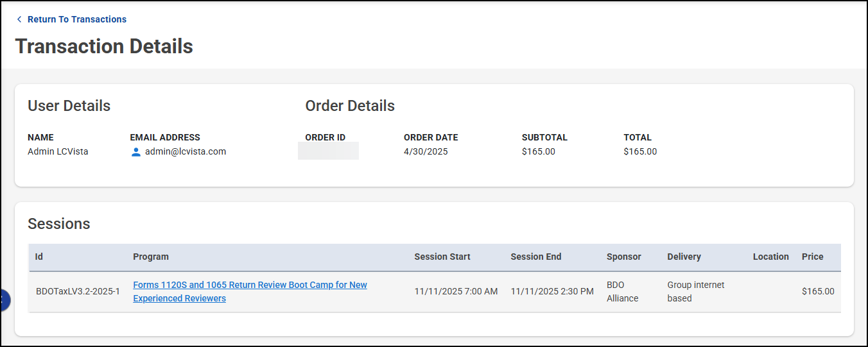868x347 pixels.
Task: Click the redacted Order ID value
Action: (x=328, y=151)
